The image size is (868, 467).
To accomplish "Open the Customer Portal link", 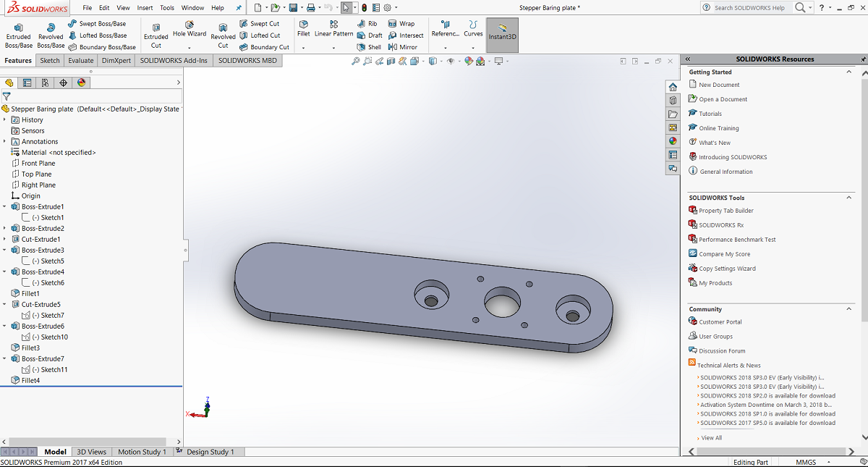I will pyautogui.click(x=720, y=322).
